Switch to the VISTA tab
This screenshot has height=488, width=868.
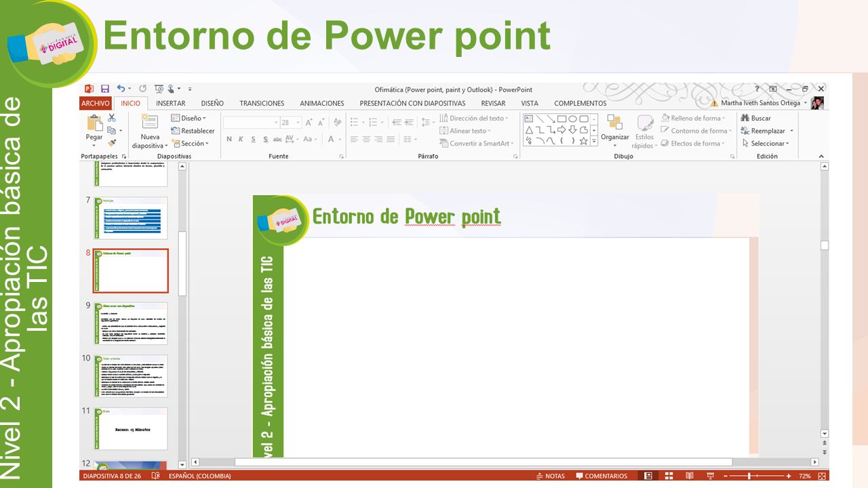click(530, 103)
